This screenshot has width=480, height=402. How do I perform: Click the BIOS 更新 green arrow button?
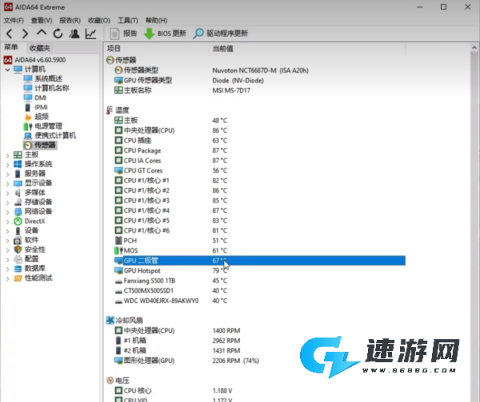(165, 33)
